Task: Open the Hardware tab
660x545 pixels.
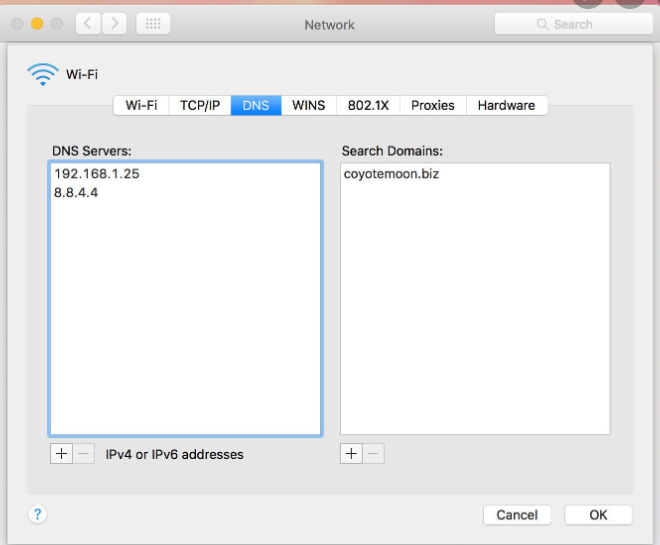Action: pyautogui.click(x=506, y=105)
